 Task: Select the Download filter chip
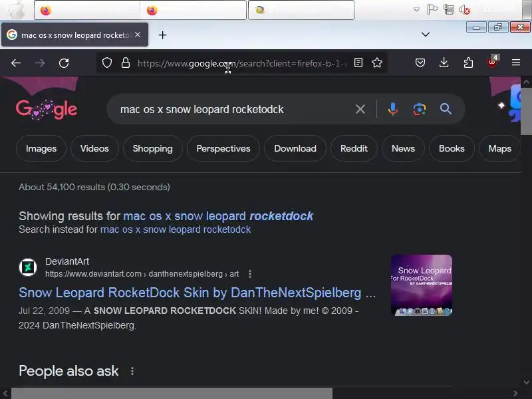click(295, 148)
